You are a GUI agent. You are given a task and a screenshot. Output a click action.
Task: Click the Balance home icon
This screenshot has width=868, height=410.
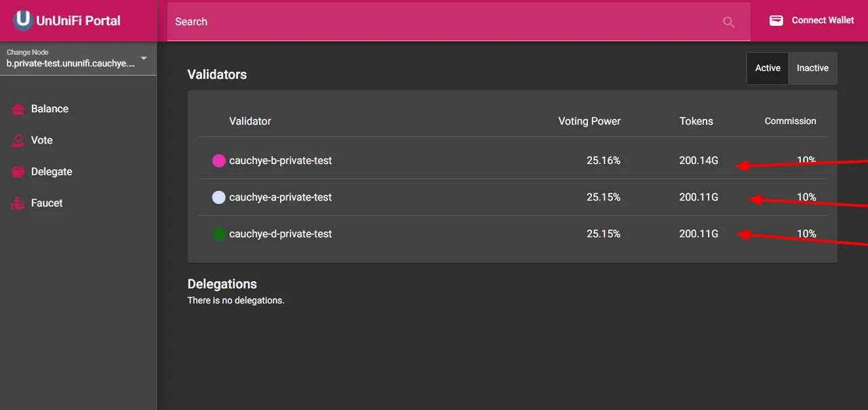pos(18,109)
